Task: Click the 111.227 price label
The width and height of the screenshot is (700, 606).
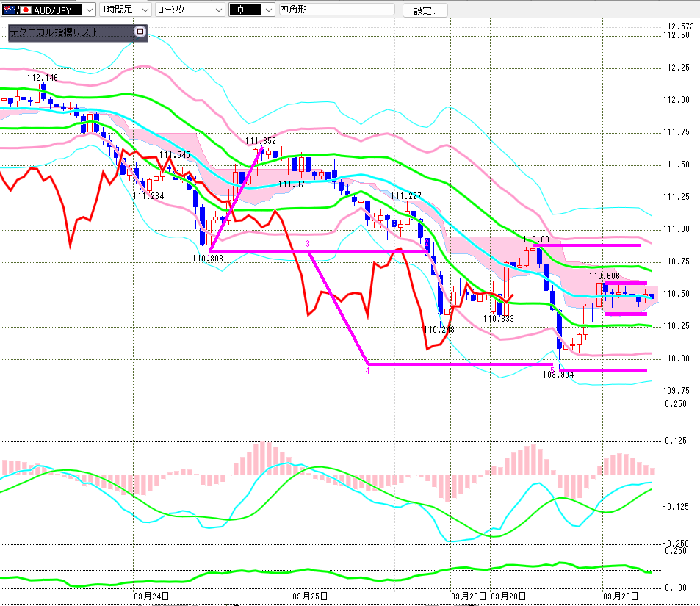Action: click(405, 196)
